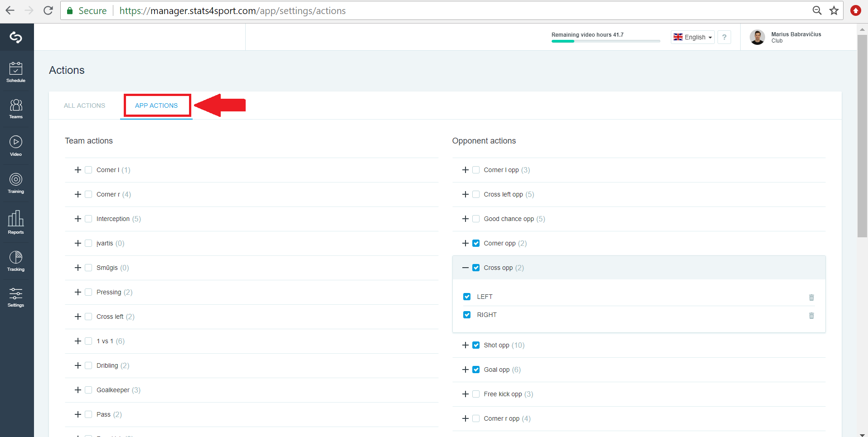The height and width of the screenshot is (437, 868).
Task: Open the Schedule section in sidebar
Action: (16, 72)
